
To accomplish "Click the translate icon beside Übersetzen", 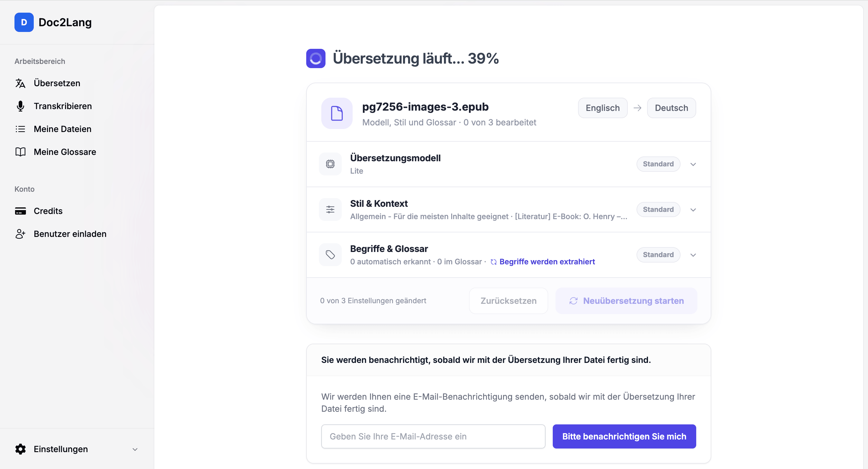I will 20,83.
